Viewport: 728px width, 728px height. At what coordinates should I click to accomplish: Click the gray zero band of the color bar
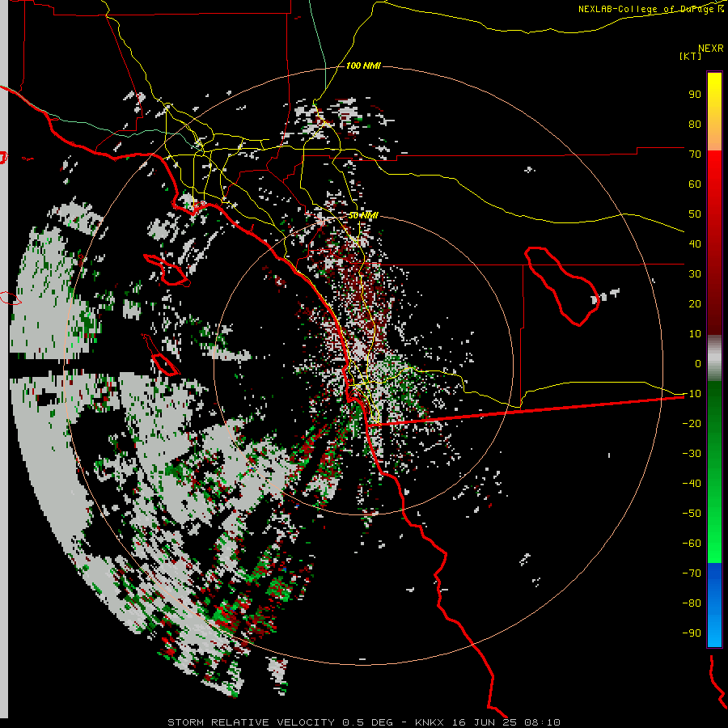point(714,358)
